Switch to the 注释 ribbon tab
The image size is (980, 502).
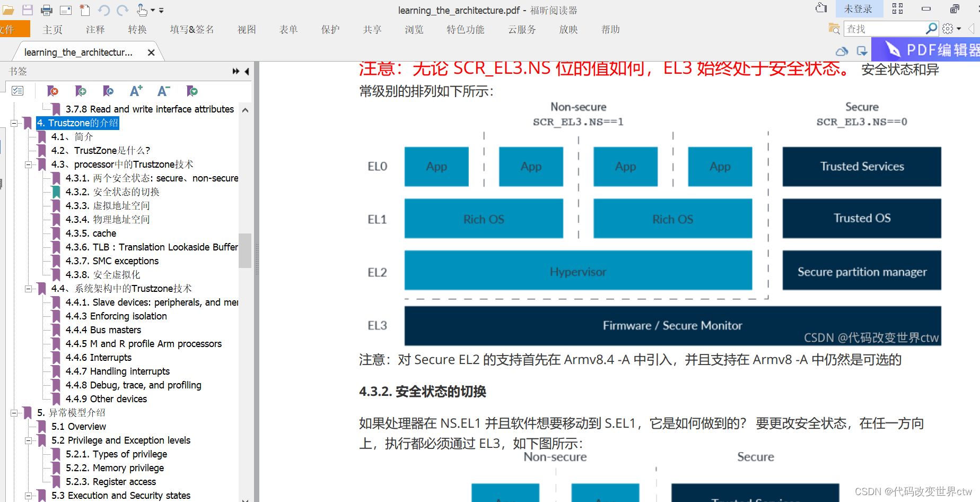tap(95, 30)
